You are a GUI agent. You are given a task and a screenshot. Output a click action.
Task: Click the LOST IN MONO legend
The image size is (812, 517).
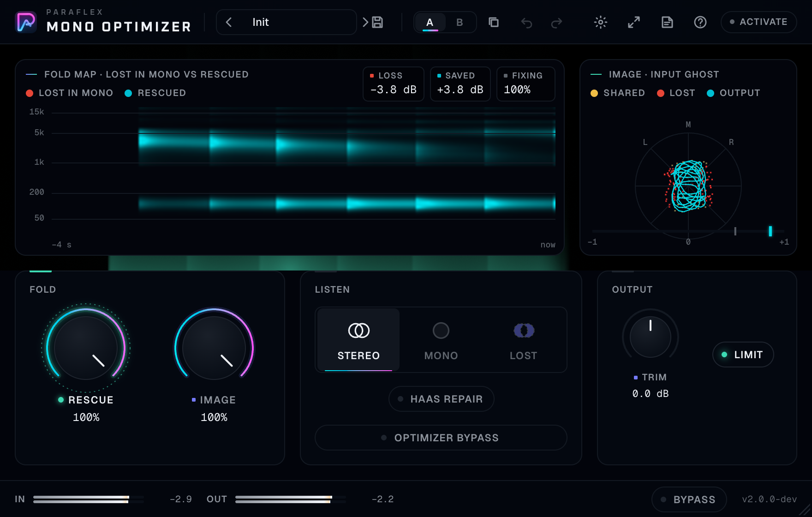pos(70,93)
